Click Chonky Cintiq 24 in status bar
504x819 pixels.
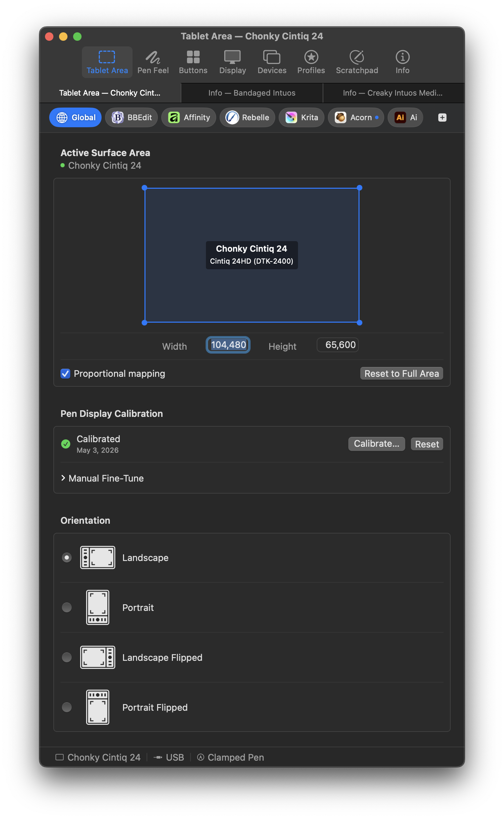pyautogui.click(x=98, y=757)
